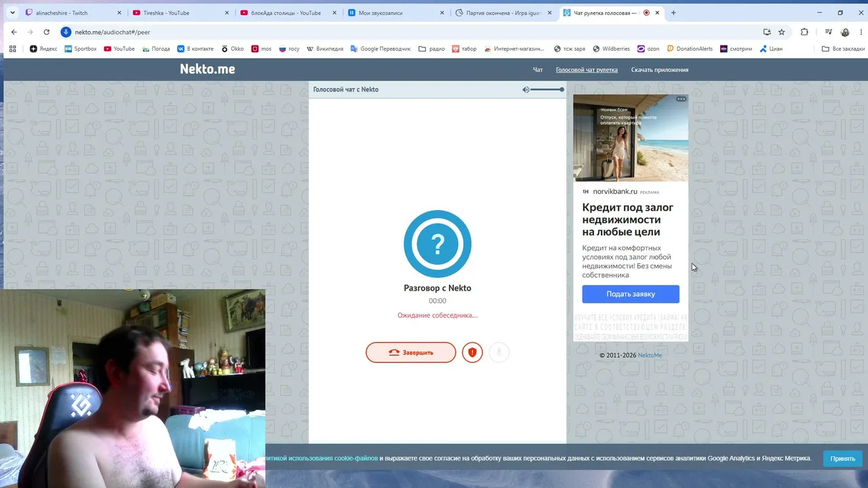
Task: Open the Chrome profile avatar
Action: click(x=845, y=32)
